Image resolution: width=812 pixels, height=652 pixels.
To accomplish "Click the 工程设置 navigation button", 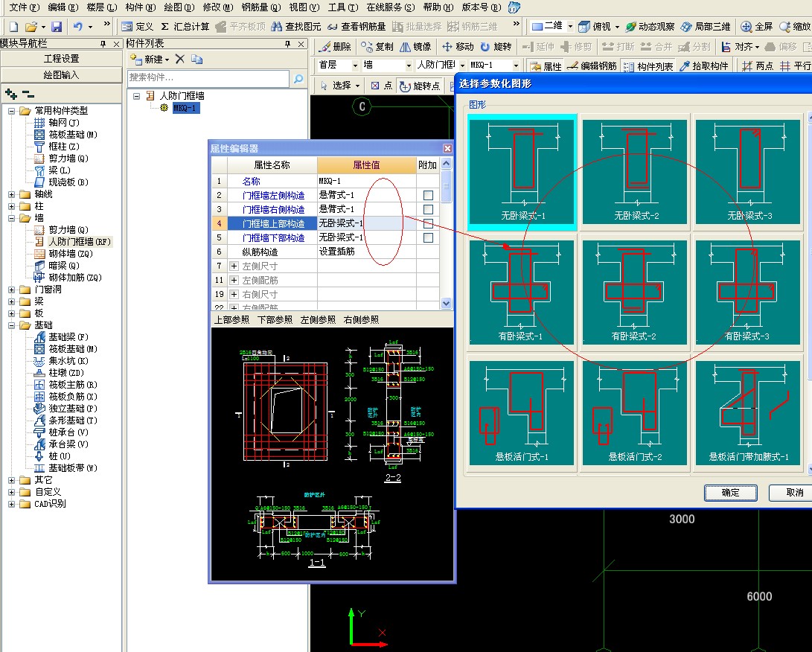I will [x=61, y=59].
